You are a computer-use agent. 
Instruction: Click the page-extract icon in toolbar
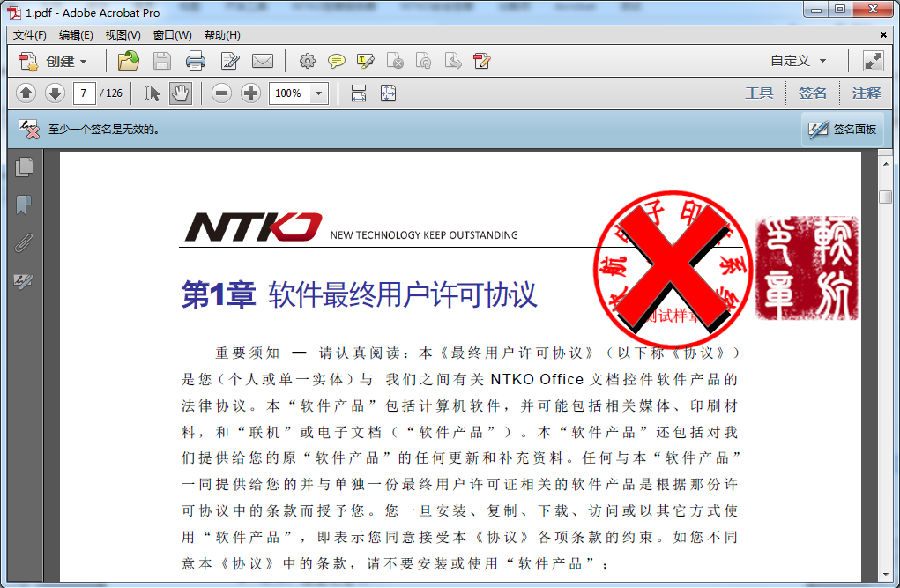click(453, 61)
